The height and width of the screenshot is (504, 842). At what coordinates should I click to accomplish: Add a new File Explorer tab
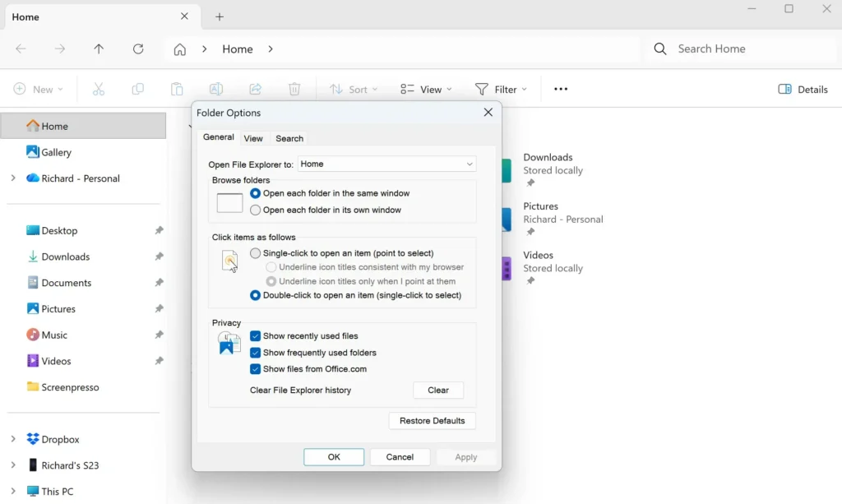tap(219, 16)
